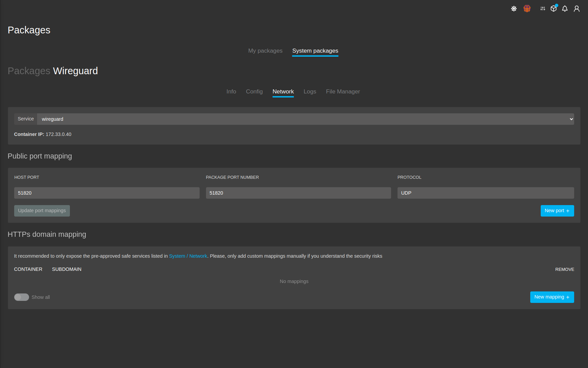Click the package cube icon with notification dot

click(x=554, y=8)
